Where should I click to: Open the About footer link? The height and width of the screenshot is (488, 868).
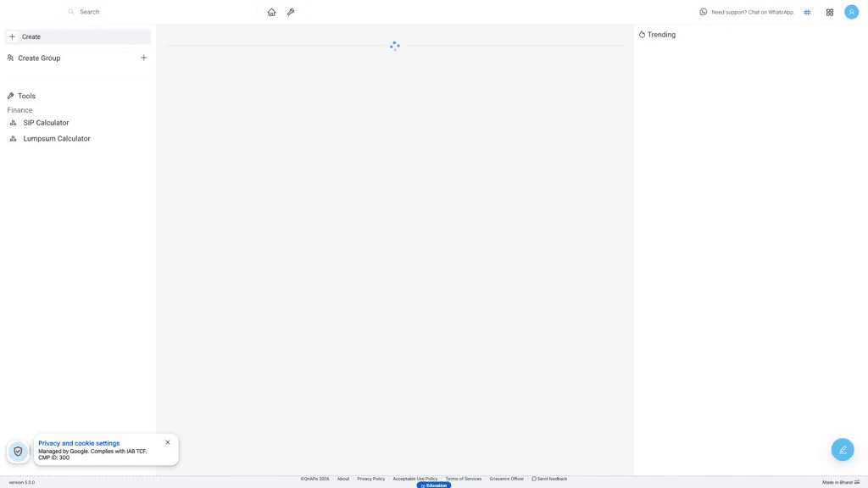coord(343,479)
